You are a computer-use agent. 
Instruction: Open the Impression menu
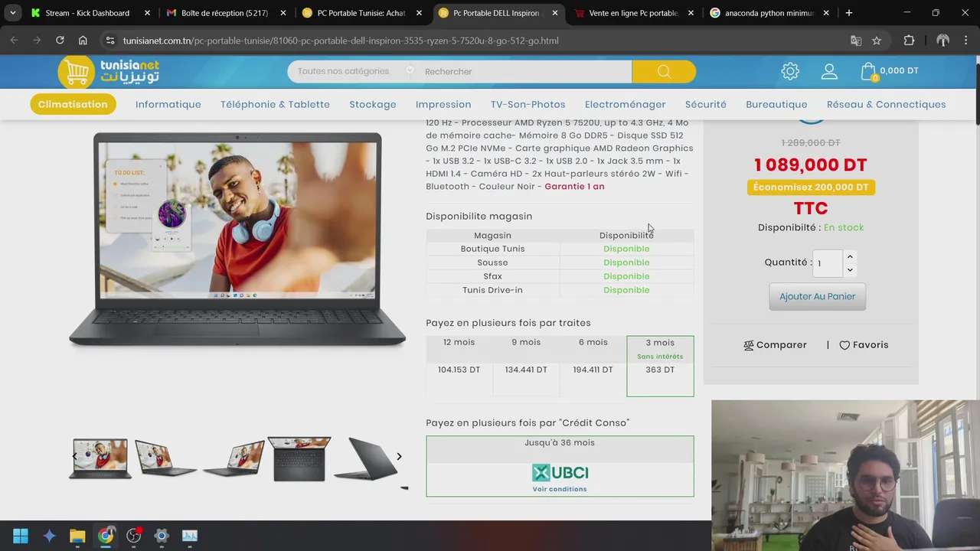[x=443, y=105]
